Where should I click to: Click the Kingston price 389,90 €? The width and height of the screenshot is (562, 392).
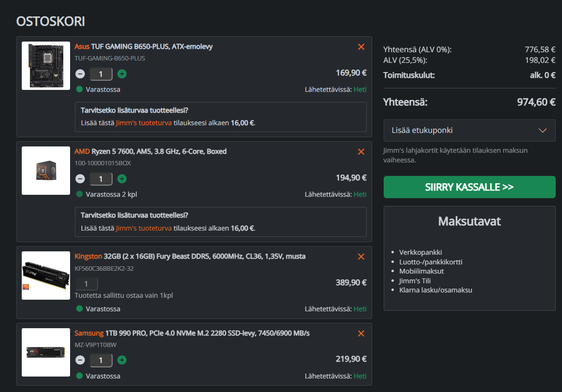(351, 283)
